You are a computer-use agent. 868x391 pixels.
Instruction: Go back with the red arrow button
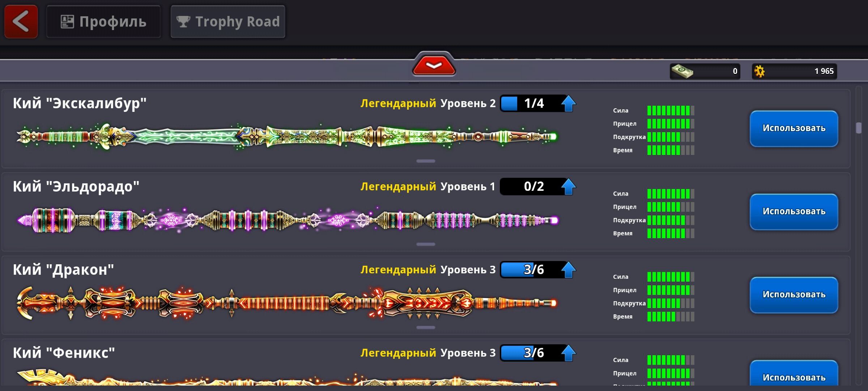click(21, 22)
